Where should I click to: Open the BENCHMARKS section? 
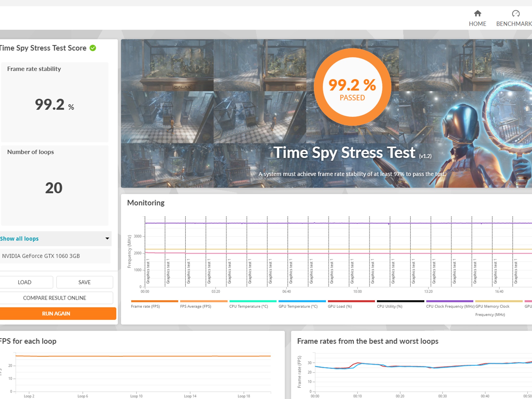click(514, 19)
